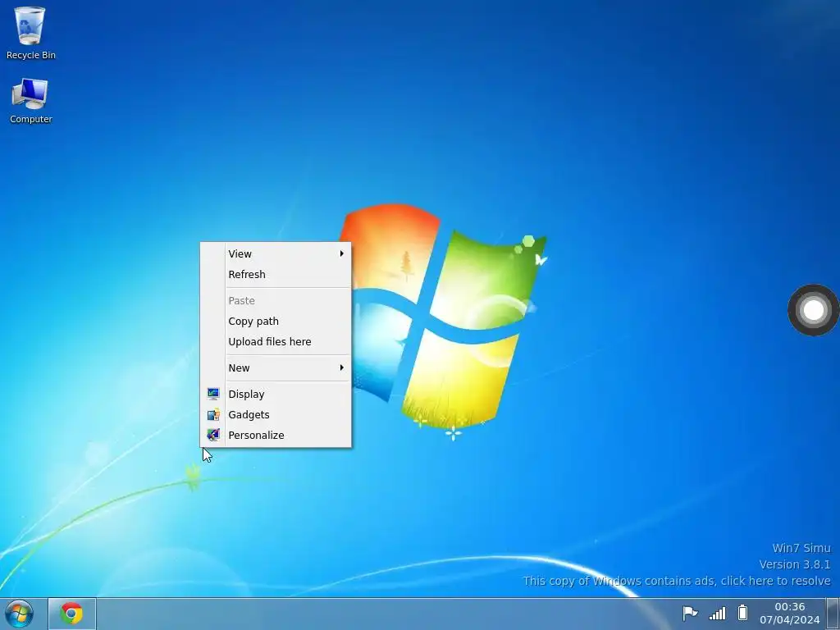Viewport: 840px width, 630px height.
Task: Choose View in the context menu
Action: tap(276, 253)
